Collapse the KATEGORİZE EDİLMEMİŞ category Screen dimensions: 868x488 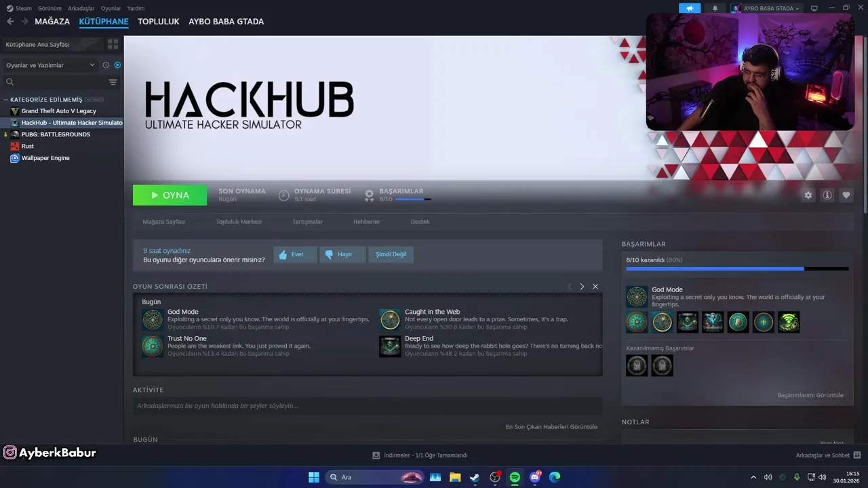5,100
